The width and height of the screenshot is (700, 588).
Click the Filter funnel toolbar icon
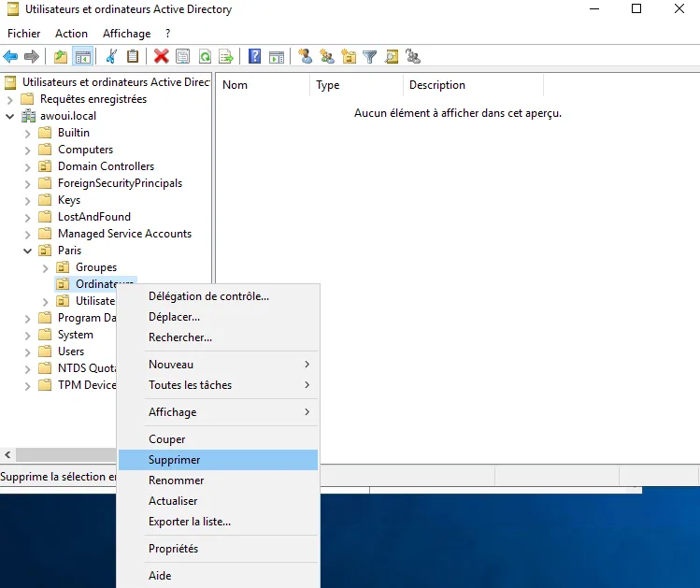click(x=370, y=57)
